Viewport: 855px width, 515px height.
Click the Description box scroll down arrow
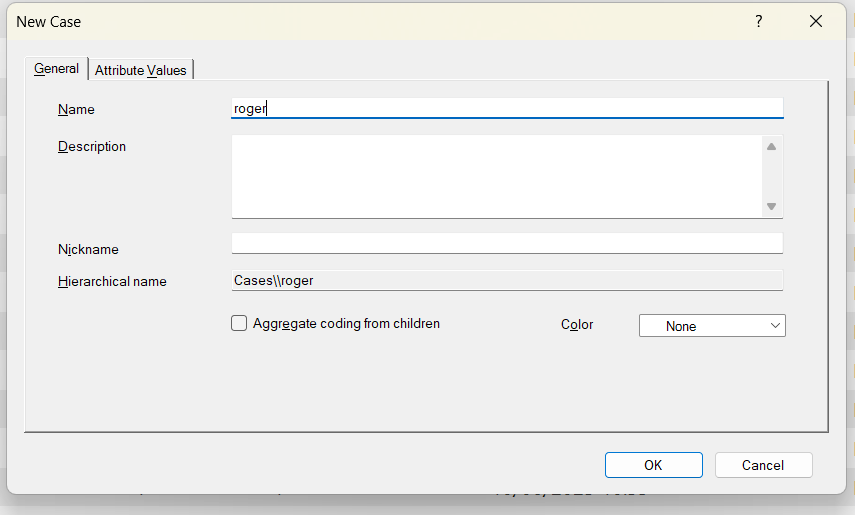(x=771, y=207)
